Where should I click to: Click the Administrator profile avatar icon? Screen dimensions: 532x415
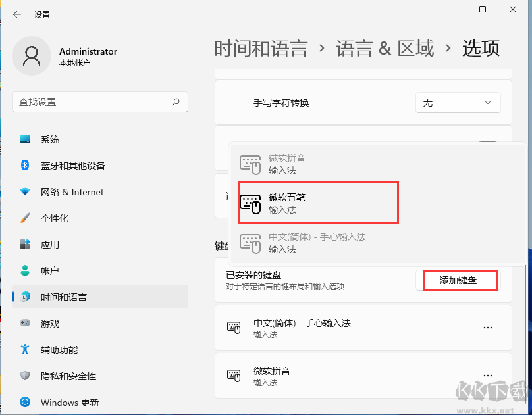[32, 56]
